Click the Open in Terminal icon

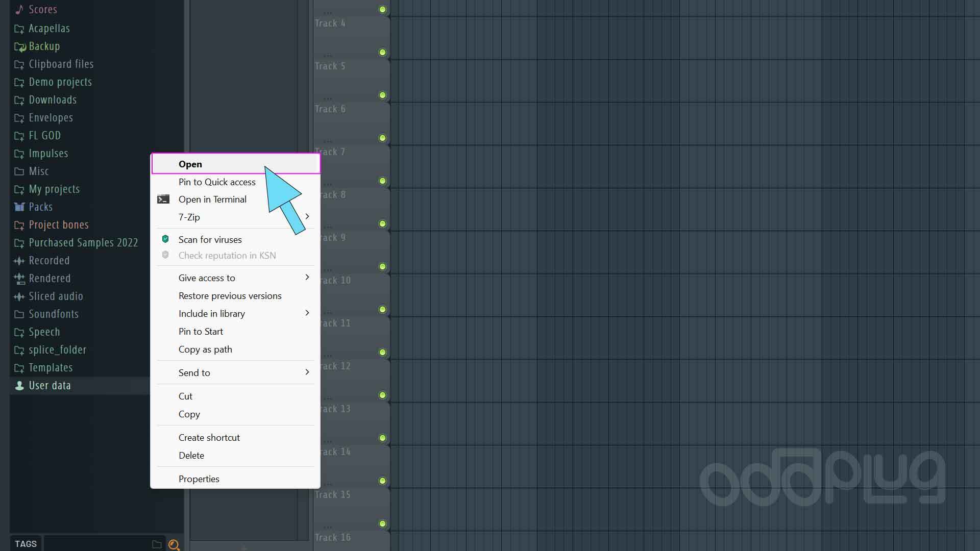tap(163, 199)
